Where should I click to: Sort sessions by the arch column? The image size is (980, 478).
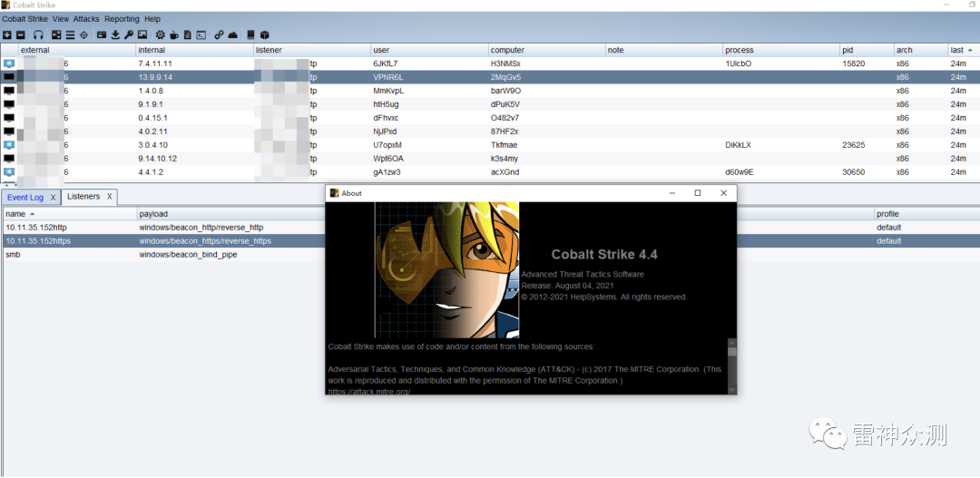(921, 50)
